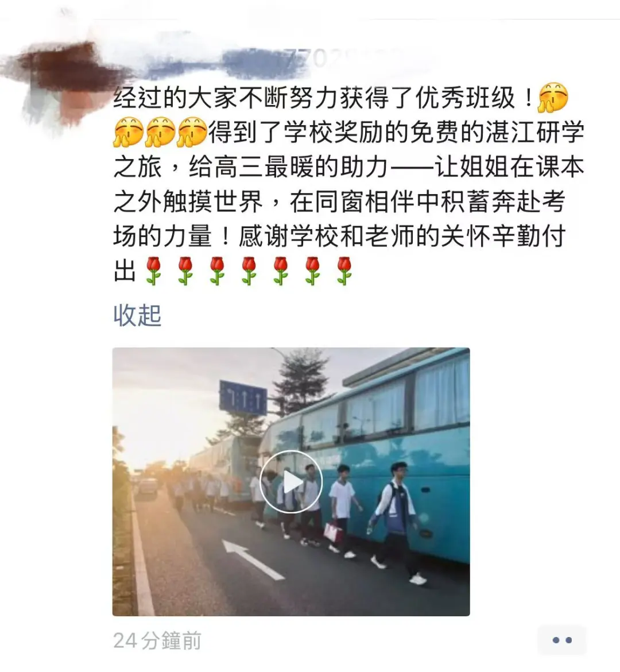Click the last rose emoji in the row
The height and width of the screenshot is (672, 620).
point(344,271)
